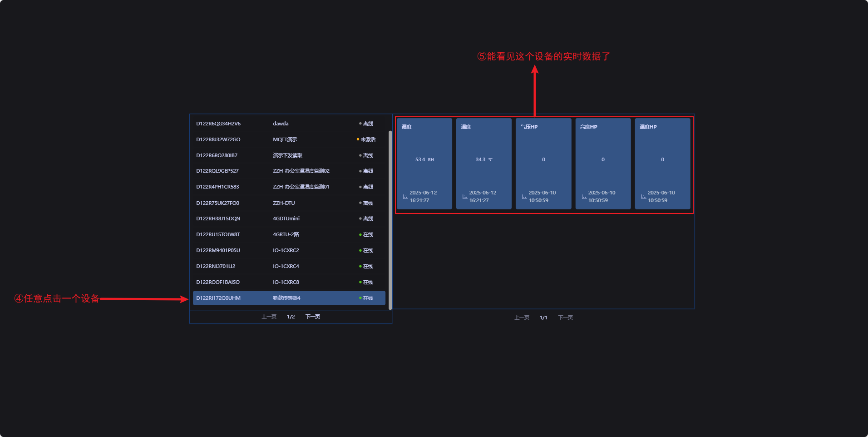Open the chart icon on 温度 34.3 ℃ card
This screenshot has height=437, width=868.
pos(464,197)
